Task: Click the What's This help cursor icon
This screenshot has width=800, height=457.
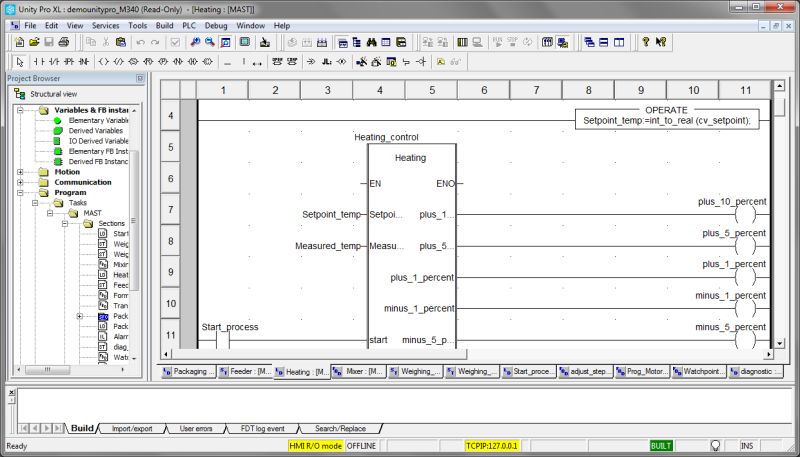Action: [x=661, y=42]
